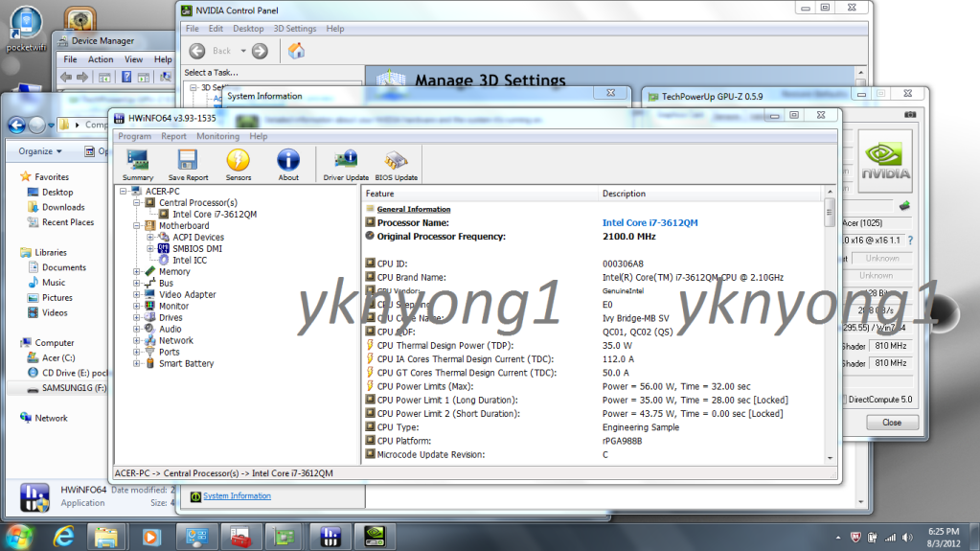Open Windows Media Player taskbar icon

[150, 537]
